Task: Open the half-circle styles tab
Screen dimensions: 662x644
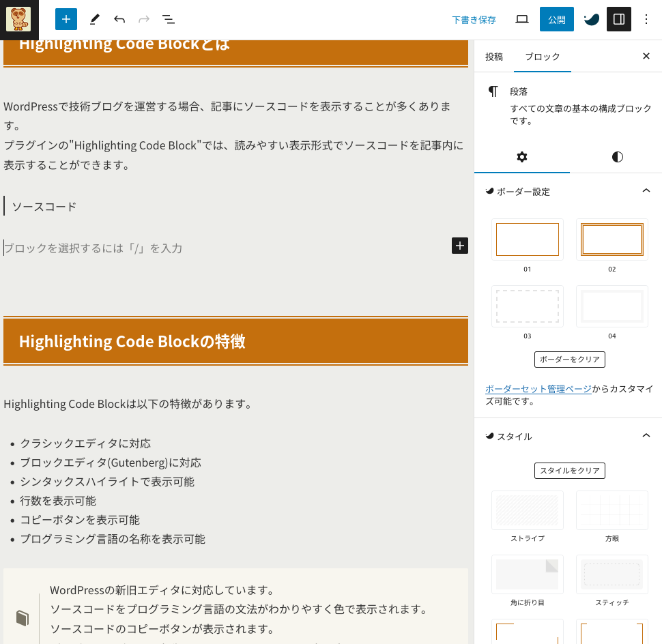Action: pos(617,157)
